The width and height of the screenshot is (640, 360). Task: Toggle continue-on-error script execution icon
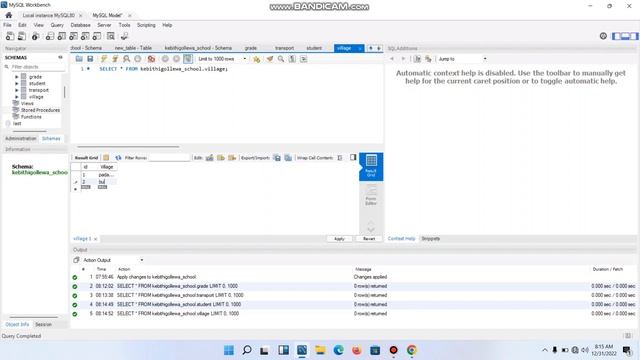click(x=151, y=59)
